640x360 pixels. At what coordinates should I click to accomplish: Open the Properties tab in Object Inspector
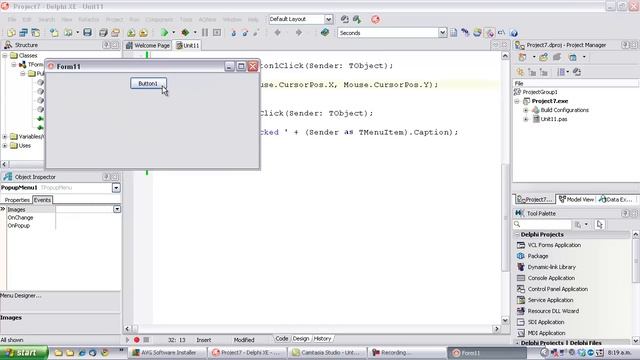pyautogui.click(x=17, y=200)
